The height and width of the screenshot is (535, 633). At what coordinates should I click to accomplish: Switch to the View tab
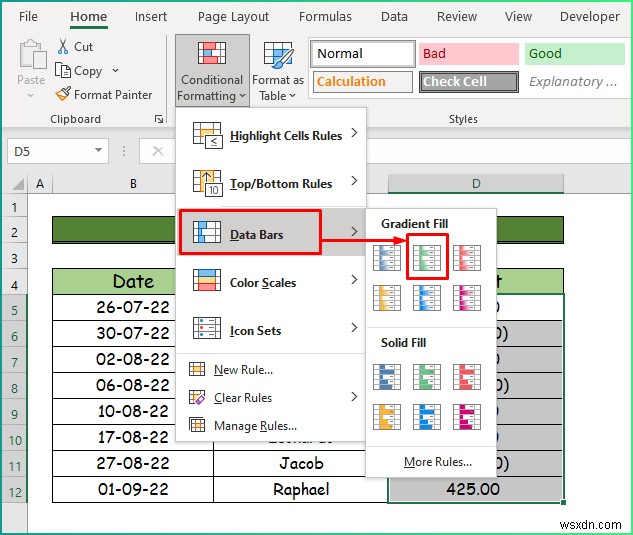pos(518,17)
